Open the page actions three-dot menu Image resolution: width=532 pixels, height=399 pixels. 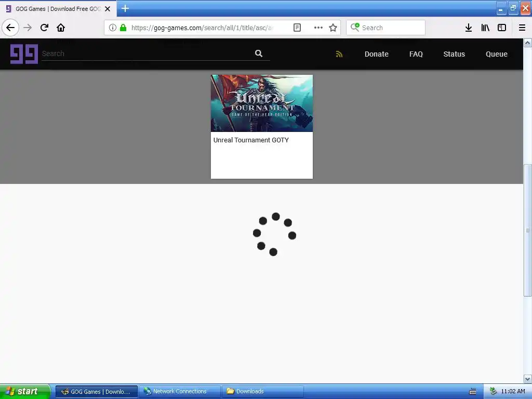click(x=318, y=28)
